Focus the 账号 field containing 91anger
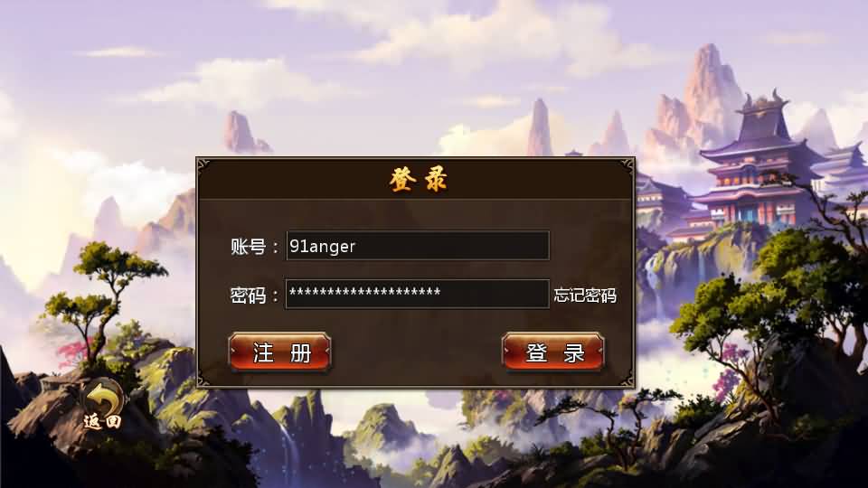The height and width of the screenshot is (488, 868). tap(418, 246)
